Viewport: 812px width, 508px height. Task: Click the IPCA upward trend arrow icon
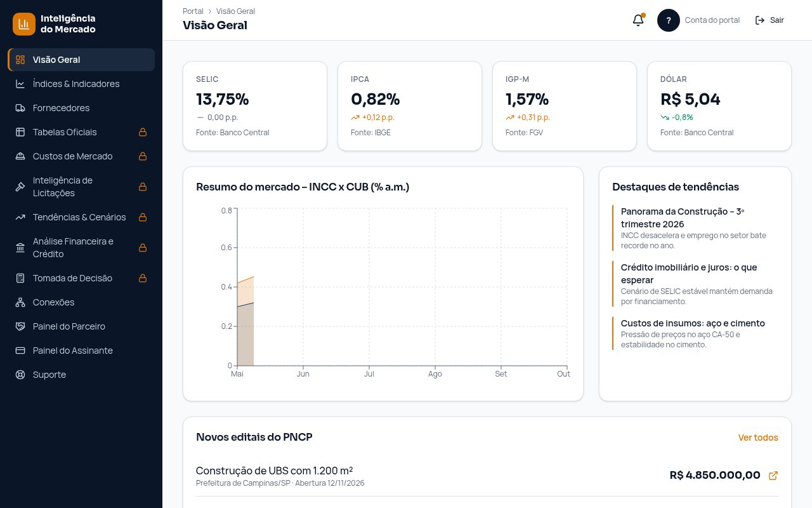point(355,117)
